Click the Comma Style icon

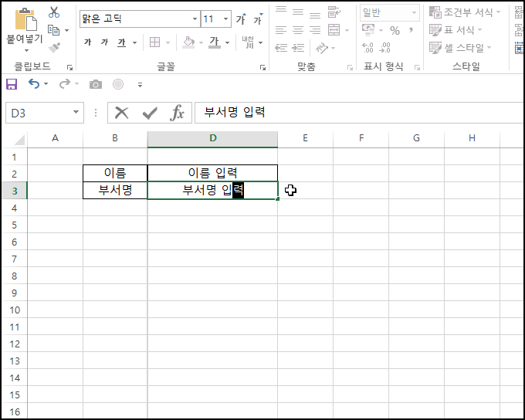pos(411,30)
